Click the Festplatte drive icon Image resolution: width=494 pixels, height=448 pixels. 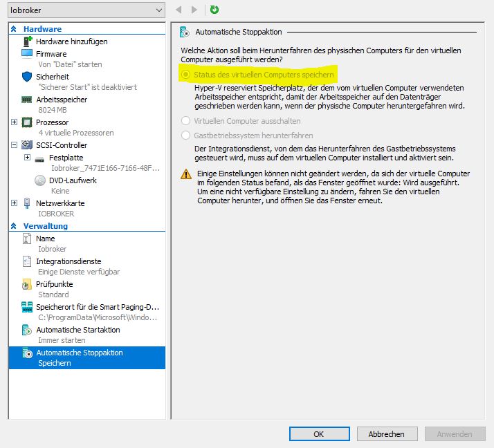(39, 159)
